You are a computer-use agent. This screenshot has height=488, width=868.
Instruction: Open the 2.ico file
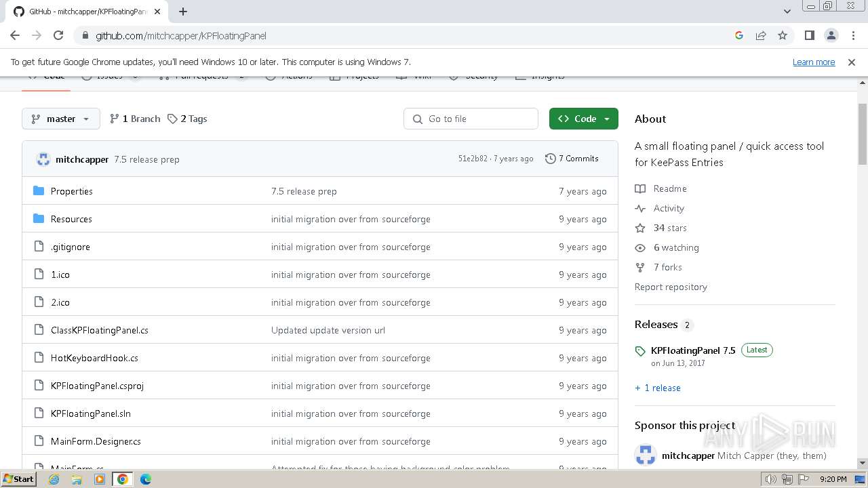[60, 302]
